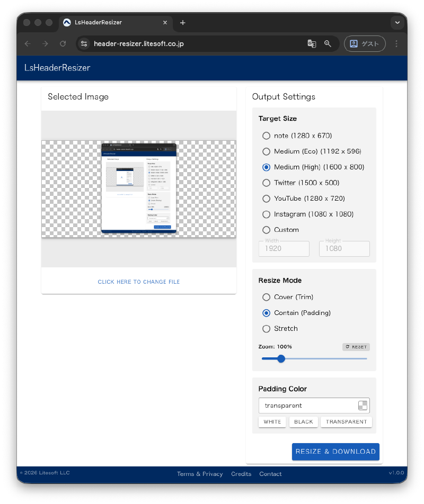Click the selected image preview thumbnail
Screen dimensions: 424x504
tap(138, 188)
